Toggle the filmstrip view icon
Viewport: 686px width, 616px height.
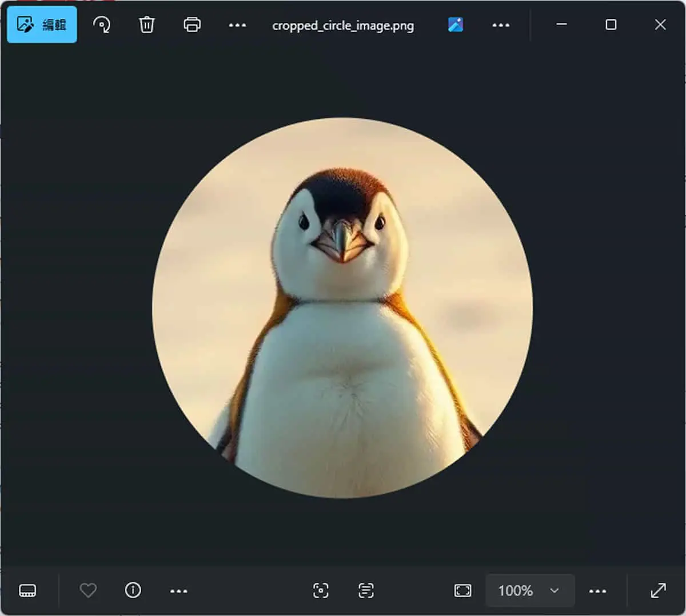(27, 590)
